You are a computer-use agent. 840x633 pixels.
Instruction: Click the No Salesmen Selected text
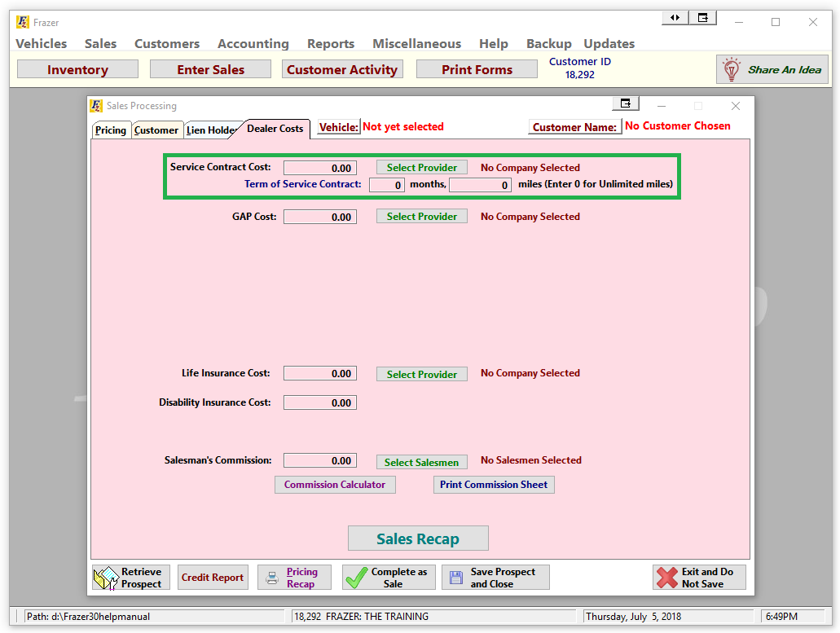[x=531, y=460]
